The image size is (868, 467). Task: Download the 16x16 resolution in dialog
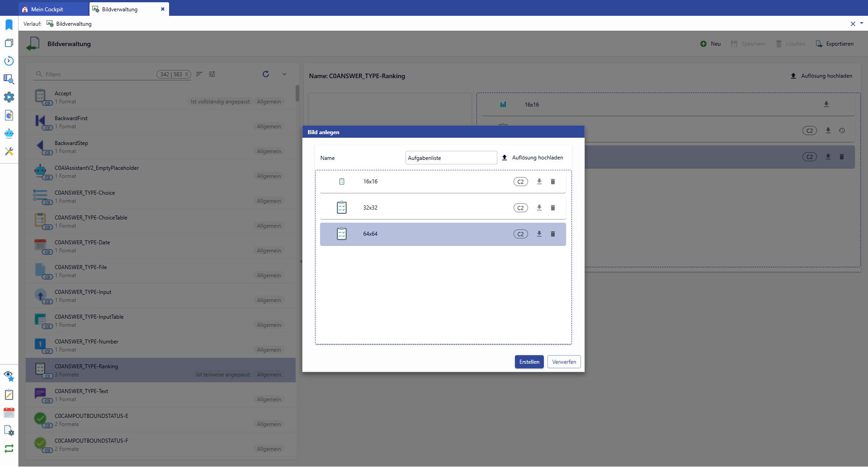tap(539, 182)
